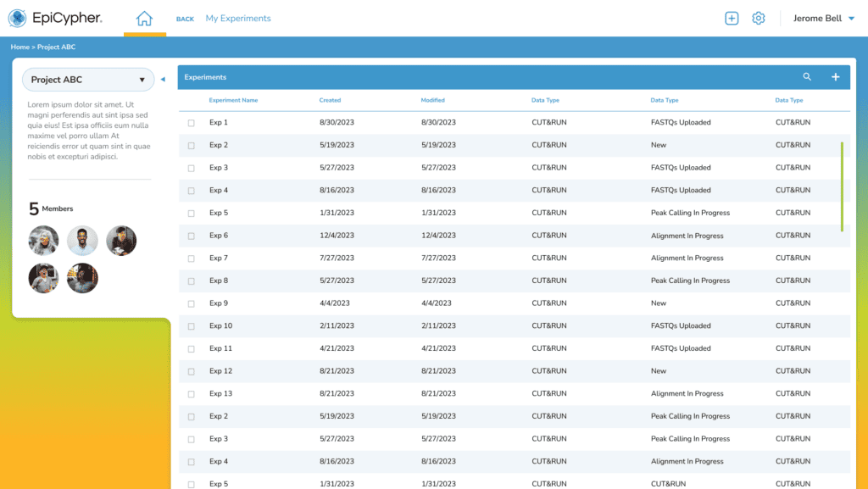The image size is (868, 489).
Task: Click the first member avatar
Action: (x=43, y=241)
